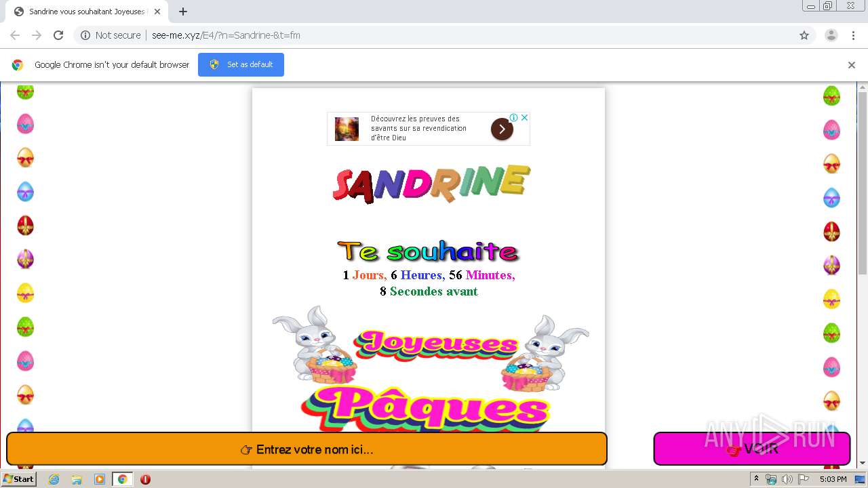
Task: Close the ad with the X icon
Action: point(524,117)
